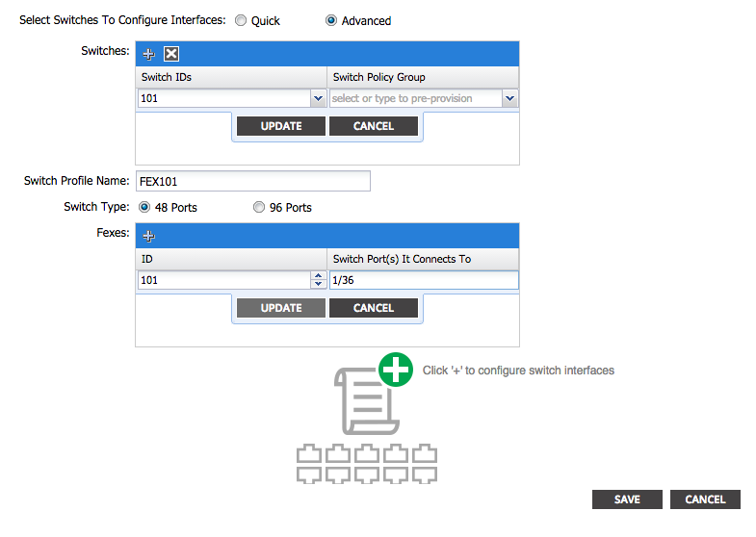This screenshot has height=537, width=756.
Task: Edit the switch port field showing 1/36
Action: pos(424,280)
